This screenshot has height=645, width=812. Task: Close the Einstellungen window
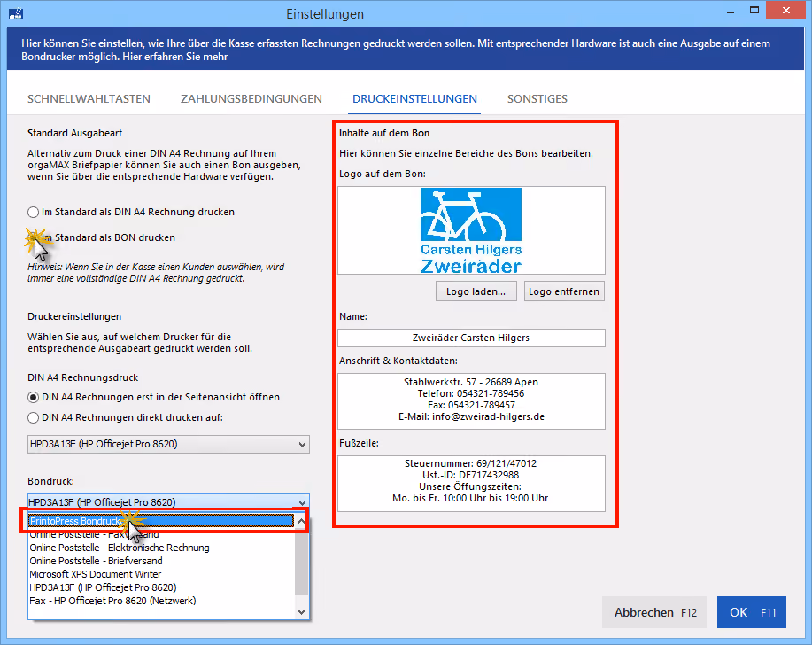pyautogui.click(x=786, y=11)
